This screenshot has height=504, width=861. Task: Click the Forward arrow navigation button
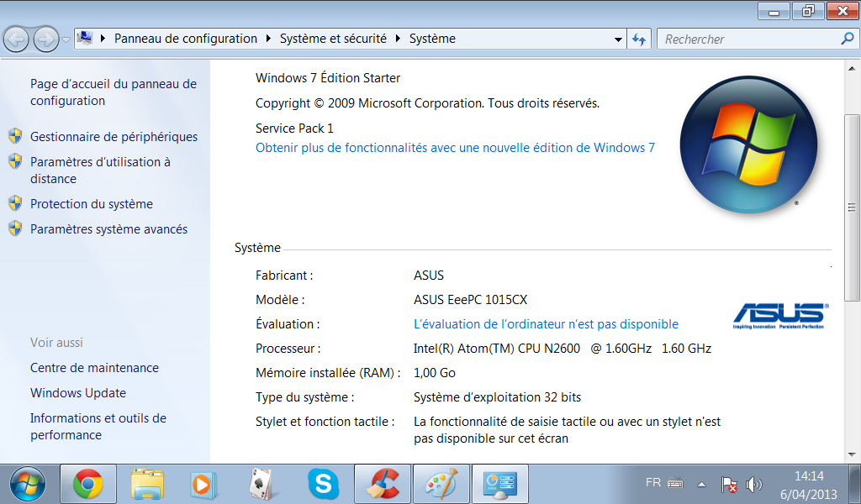pyautogui.click(x=46, y=39)
